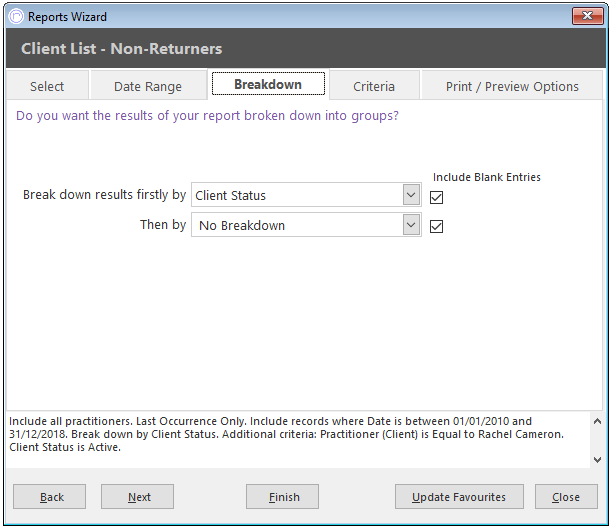
Task: Click the Reports Wizard app icon in title bar
Action: tap(16, 16)
